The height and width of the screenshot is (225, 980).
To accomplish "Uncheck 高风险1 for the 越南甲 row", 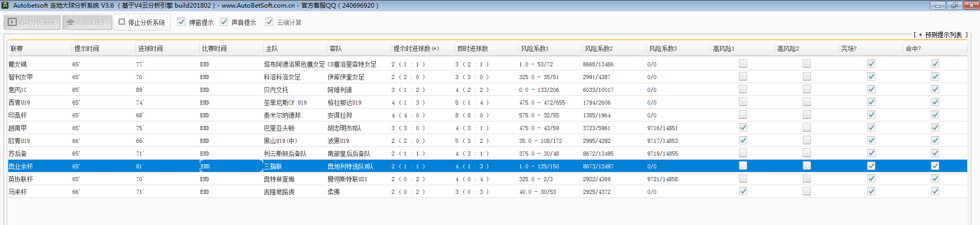I will click(743, 128).
